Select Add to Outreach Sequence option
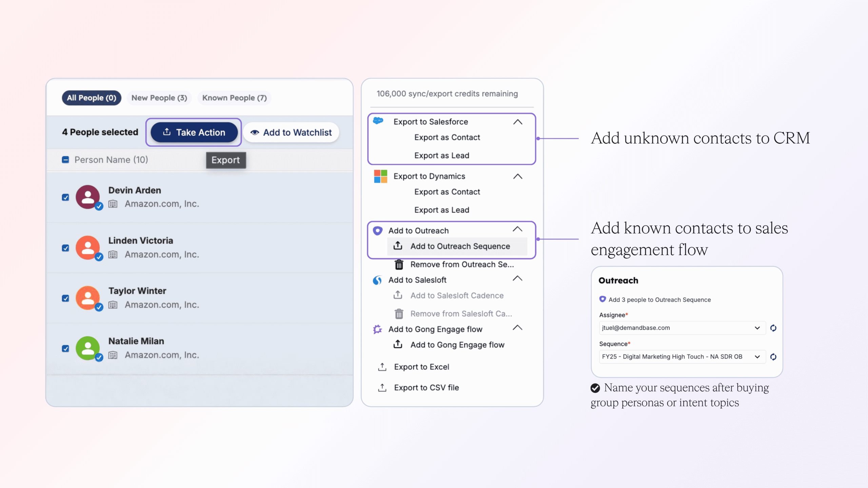The width and height of the screenshot is (868, 488). 460,246
